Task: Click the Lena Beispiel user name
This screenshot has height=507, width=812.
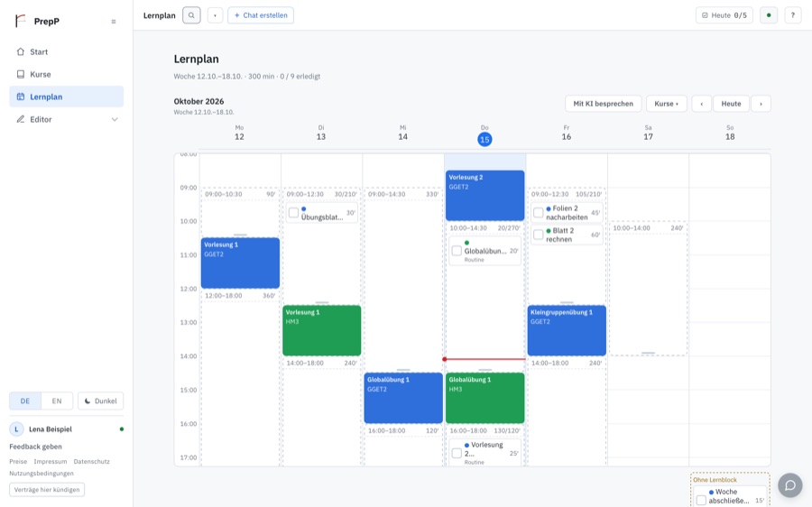Action: click(x=51, y=429)
